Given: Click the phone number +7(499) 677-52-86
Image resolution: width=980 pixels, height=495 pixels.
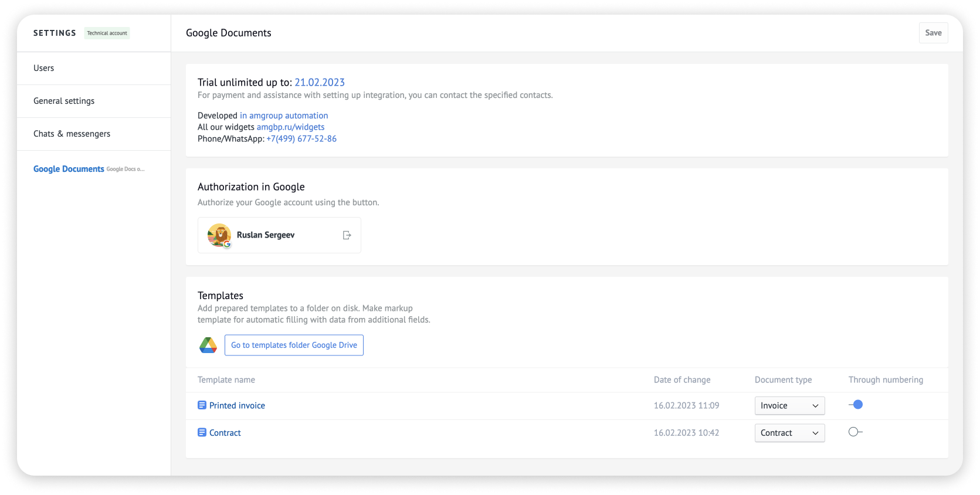Looking at the screenshot, I should (x=301, y=138).
